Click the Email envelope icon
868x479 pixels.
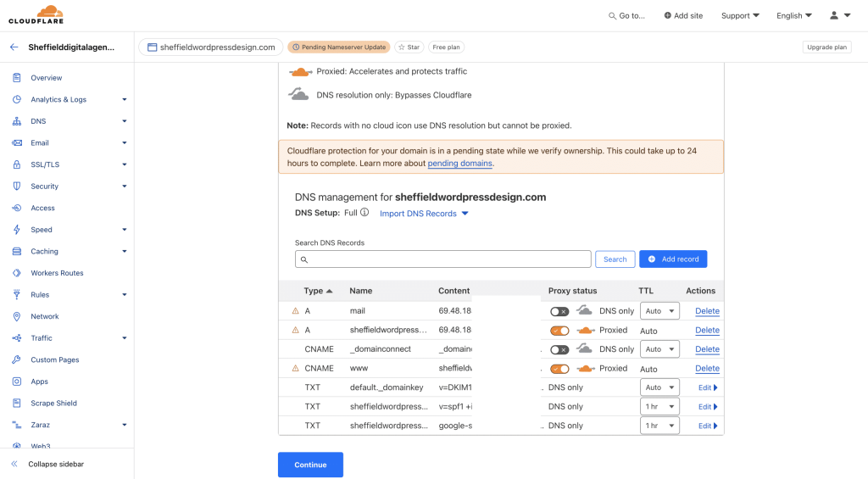click(17, 143)
